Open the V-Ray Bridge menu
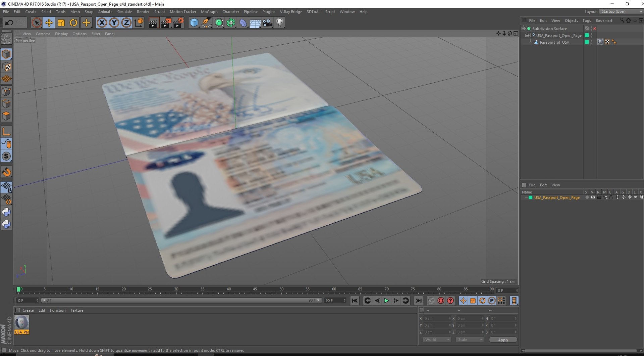644x356 pixels. 291,12
